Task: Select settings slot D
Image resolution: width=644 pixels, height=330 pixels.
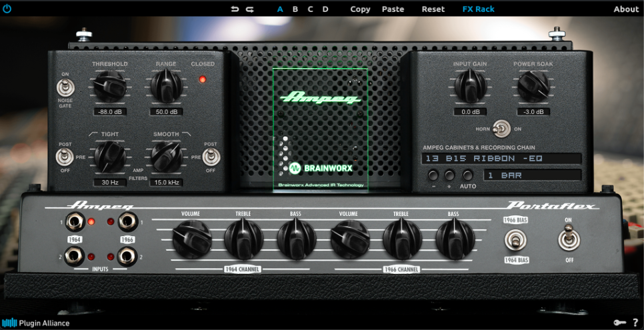Action: coord(325,9)
